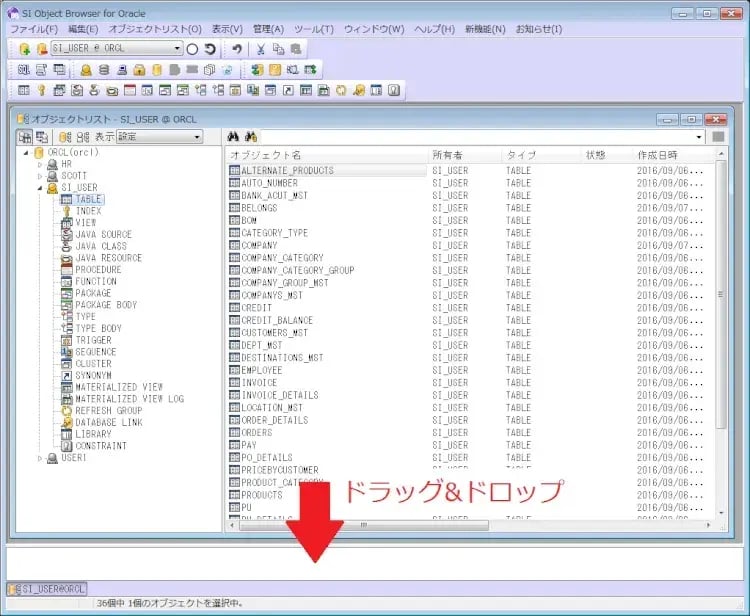Click the scissors cut icon
Viewport: 750px width, 616px height.
[x=261, y=49]
